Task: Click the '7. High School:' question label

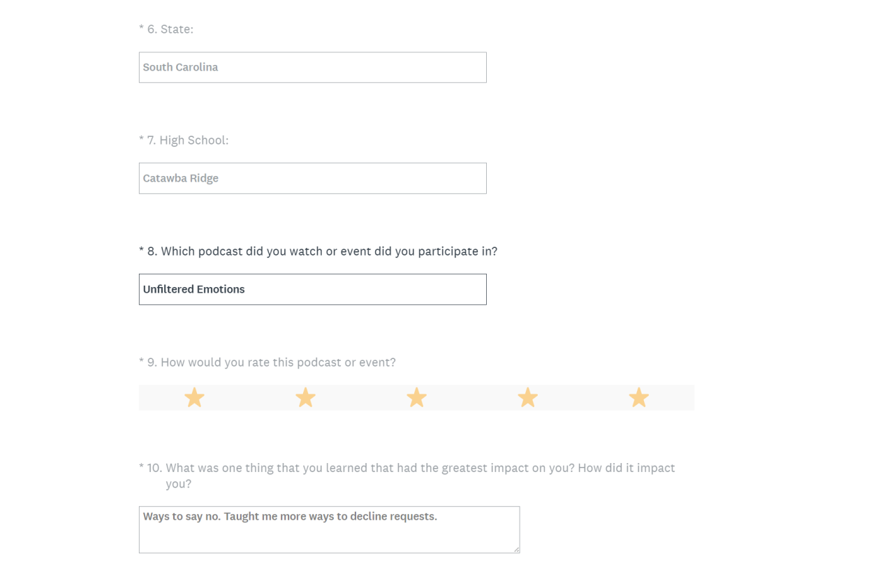Action: (x=187, y=140)
